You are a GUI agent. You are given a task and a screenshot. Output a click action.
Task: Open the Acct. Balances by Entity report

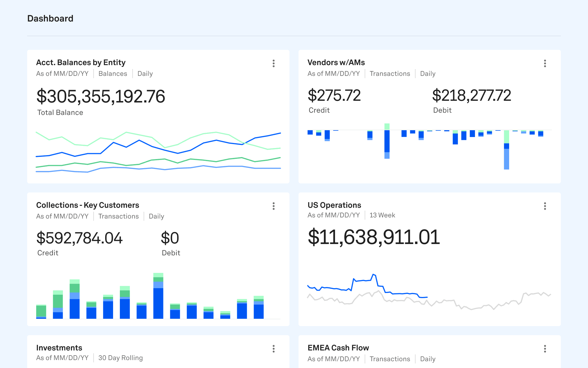pyautogui.click(x=81, y=62)
